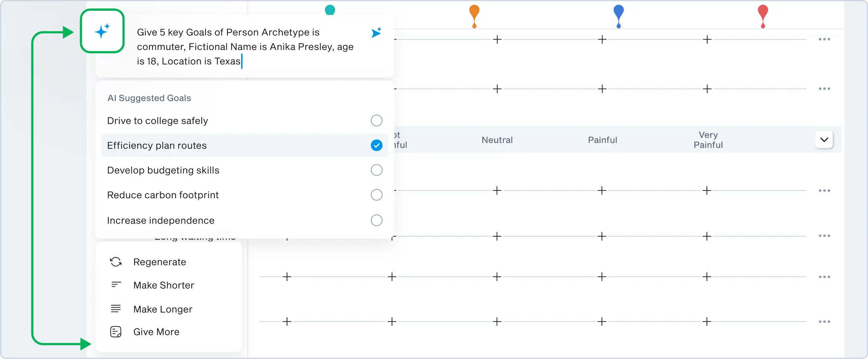This screenshot has height=359, width=868.
Task: Select the Drive to college safely radio
Action: [376, 120]
